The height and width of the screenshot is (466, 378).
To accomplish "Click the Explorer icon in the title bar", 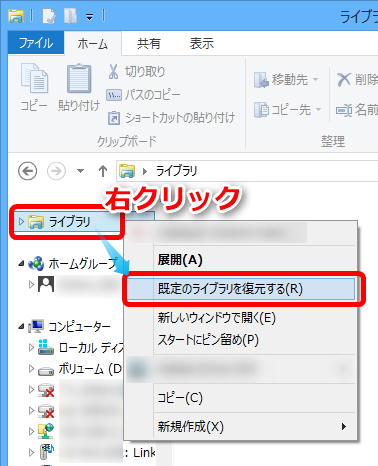I will (x=16, y=16).
